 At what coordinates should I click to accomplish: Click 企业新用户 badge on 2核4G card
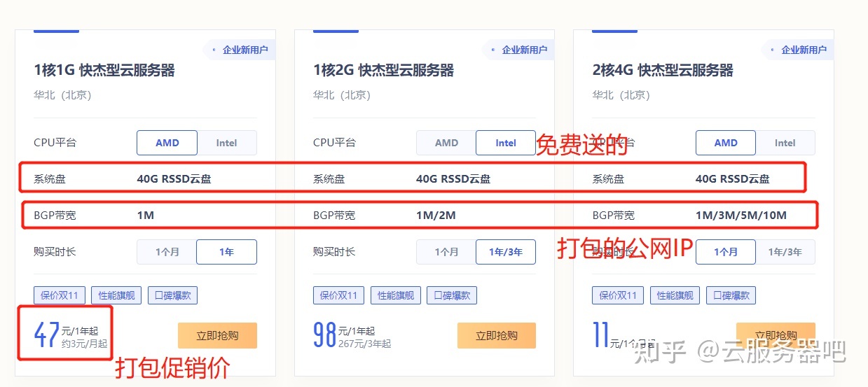(x=798, y=50)
